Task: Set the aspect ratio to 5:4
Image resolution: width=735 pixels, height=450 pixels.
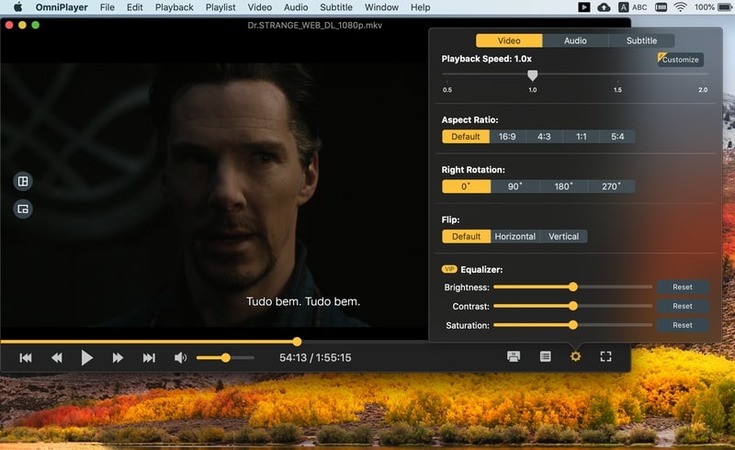Action: (617, 136)
